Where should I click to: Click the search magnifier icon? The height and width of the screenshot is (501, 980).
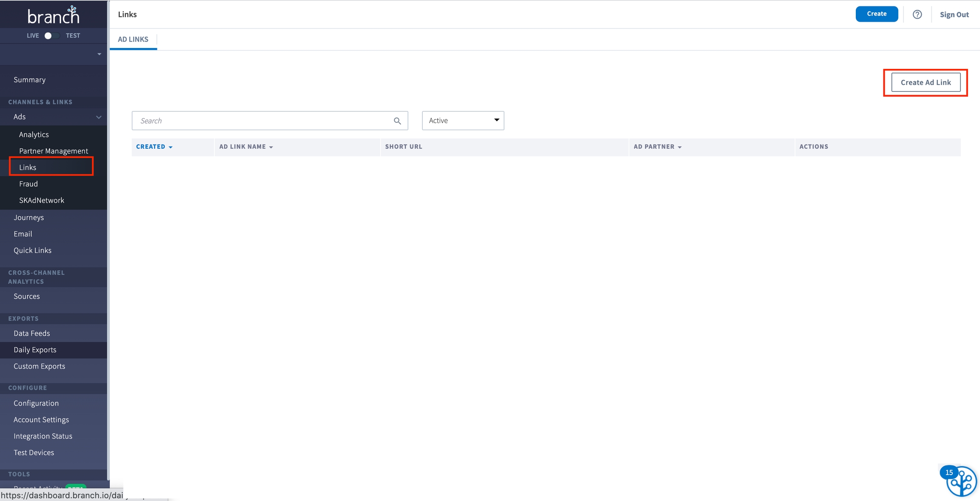[x=397, y=121]
